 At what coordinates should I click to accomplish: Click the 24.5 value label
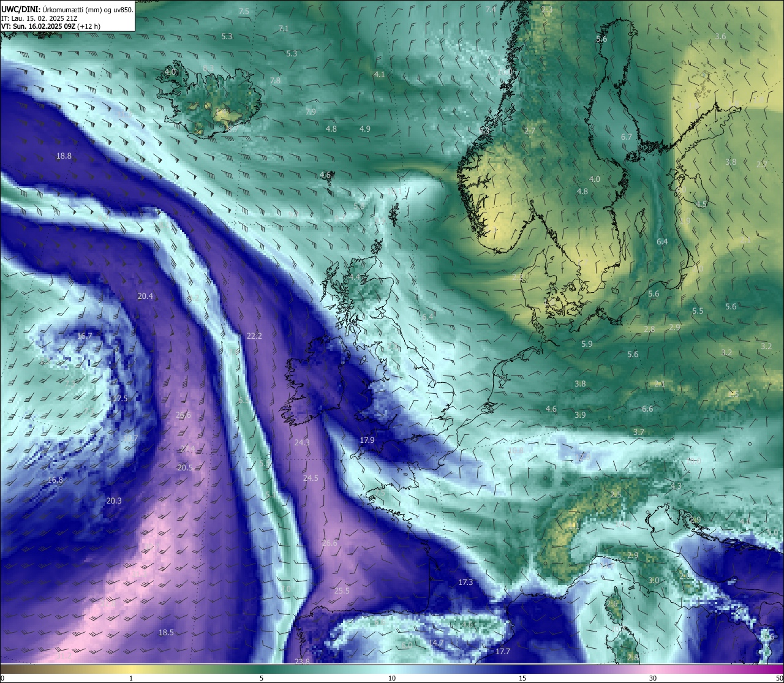point(311,478)
